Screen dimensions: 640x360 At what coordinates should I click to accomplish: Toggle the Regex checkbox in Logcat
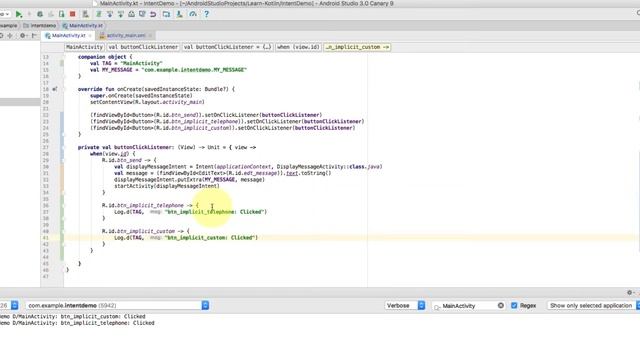tap(514, 305)
